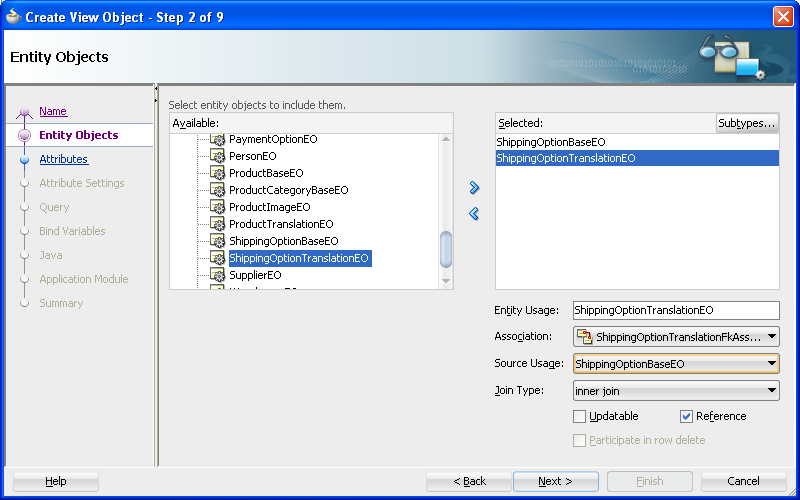Screen dimensions: 800x500
Task: Click the Finish button
Action: [649, 481]
